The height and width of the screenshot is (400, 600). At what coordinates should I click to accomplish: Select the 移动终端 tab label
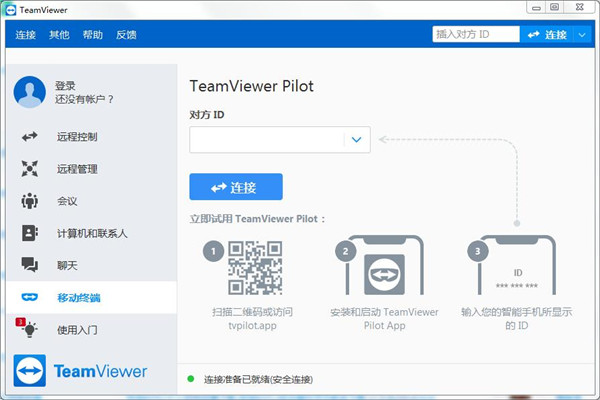tap(78, 297)
